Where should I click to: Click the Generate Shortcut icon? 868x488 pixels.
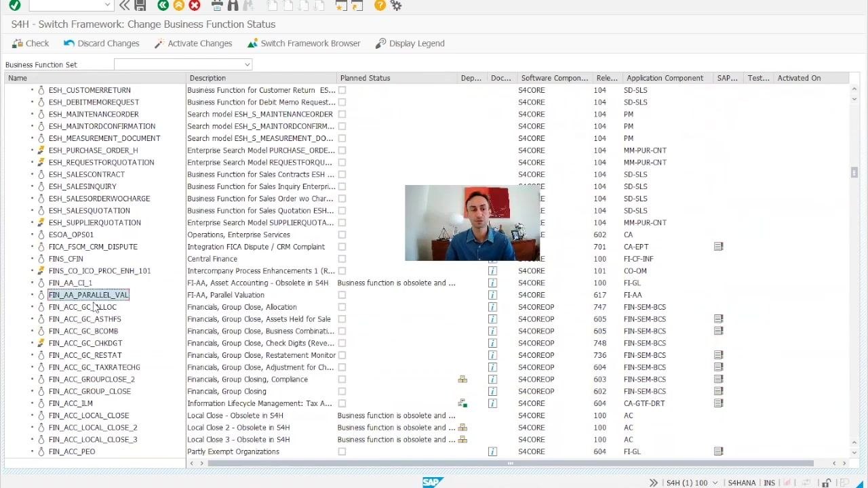pos(357,5)
